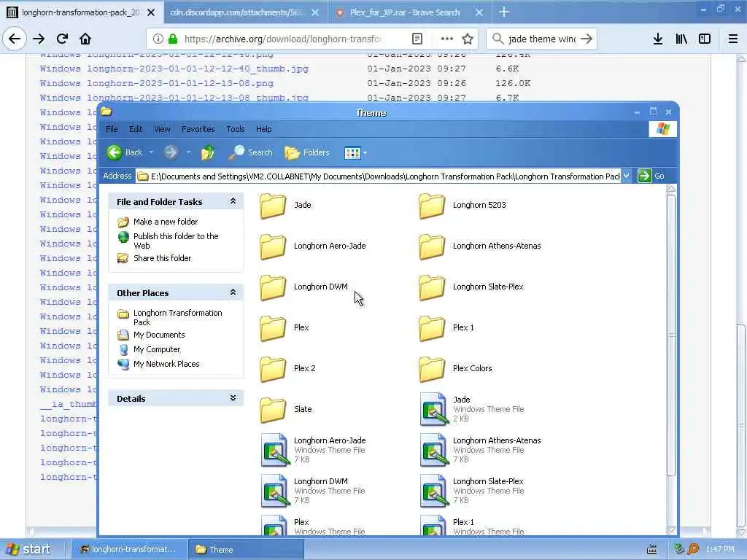This screenshot has width=747, height=560.
Task: Go up one folder level in Explorer
Action: pos(208,152)
